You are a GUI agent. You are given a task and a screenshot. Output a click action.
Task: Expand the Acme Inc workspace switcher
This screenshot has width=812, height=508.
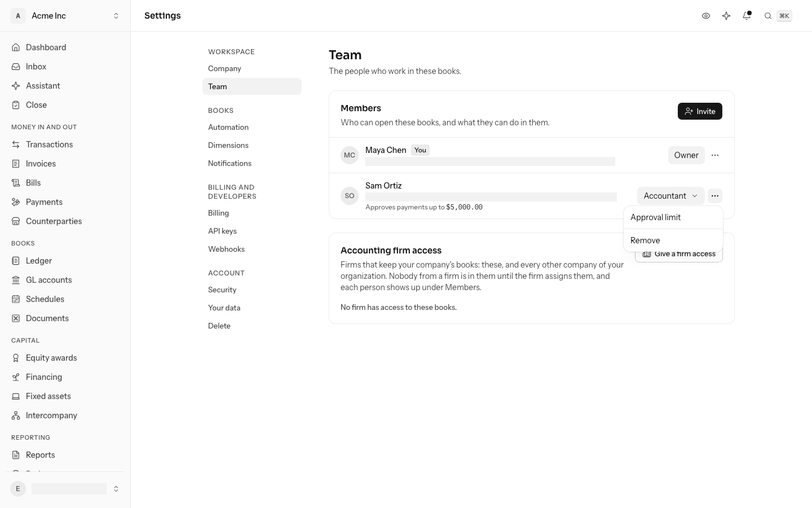pos(65,16)
